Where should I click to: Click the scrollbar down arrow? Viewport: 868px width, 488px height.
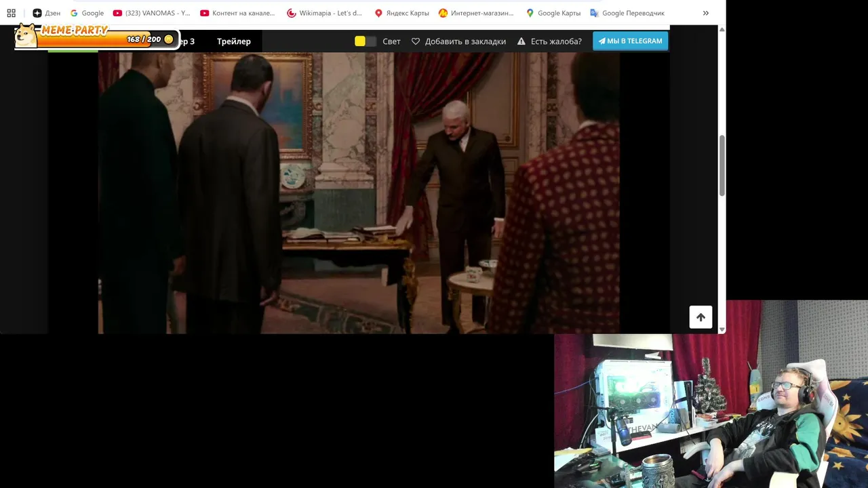722,329
